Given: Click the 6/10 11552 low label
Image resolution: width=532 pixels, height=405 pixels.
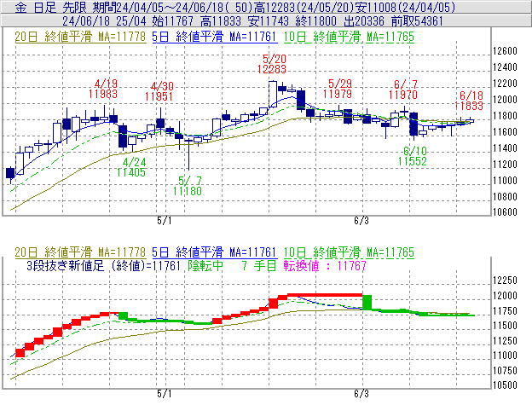Looking at the screenshot, I should pyautogui.click(x=413, y=156).
